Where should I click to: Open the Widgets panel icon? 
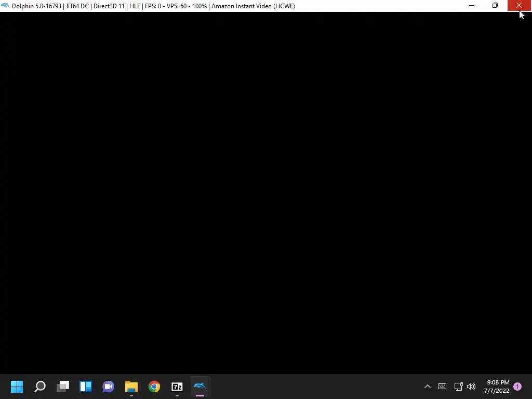(x=86, y=387)
